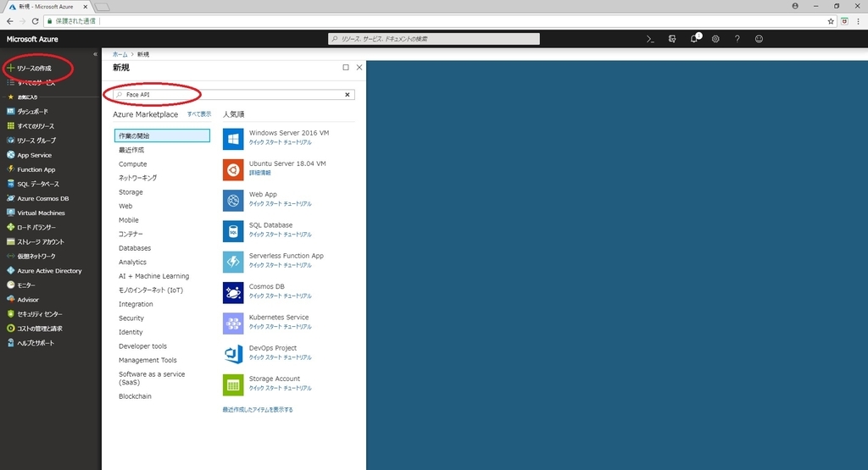The width and height of the screenshot is (868, 470).
Task: Select モノのインターネット (IoT) category
Action: 151,290
